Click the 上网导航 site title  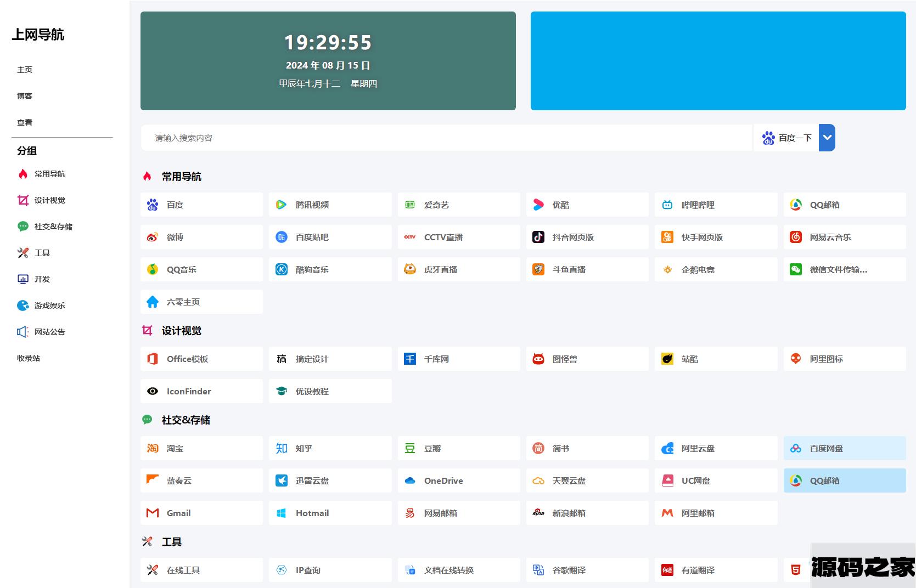(x=38, y=35)
